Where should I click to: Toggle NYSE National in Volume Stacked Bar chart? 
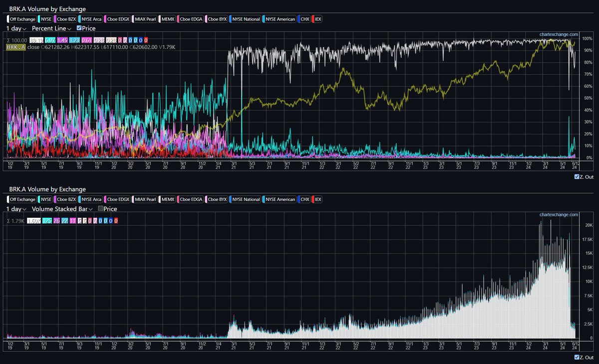coord(246,199)
